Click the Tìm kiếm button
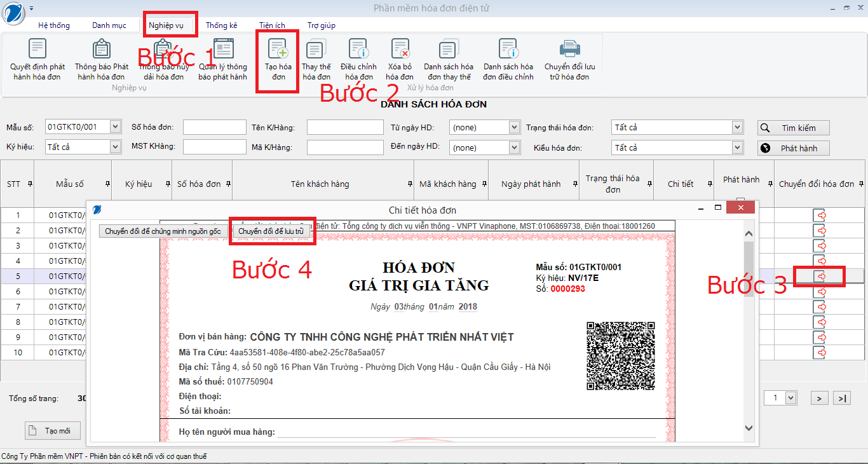 [x=794, y=128]
